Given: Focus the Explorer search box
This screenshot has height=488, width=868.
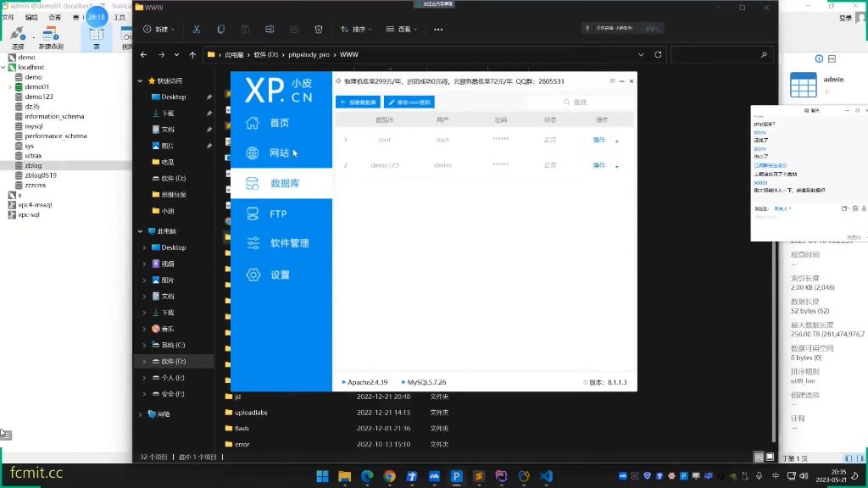Looking at the screenshot, I should (x=721, y=55).
